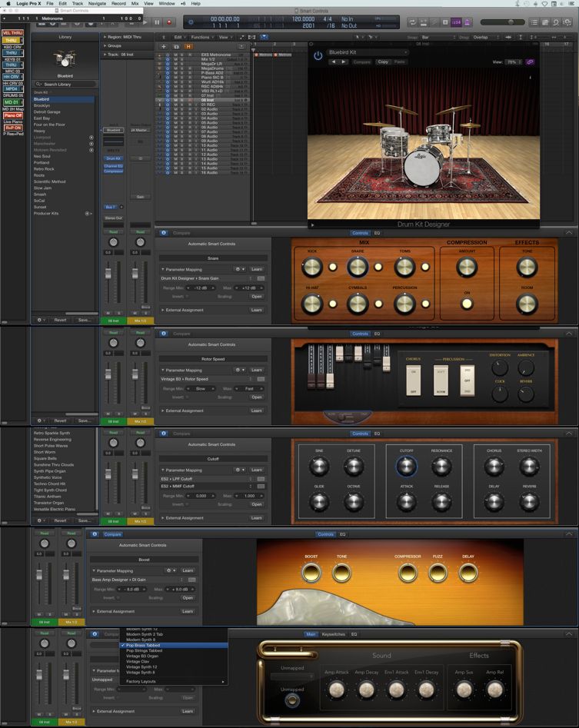Open the Mix menu in menu bar
Viewport: 579px width, 728px height.
click(135, 3)
